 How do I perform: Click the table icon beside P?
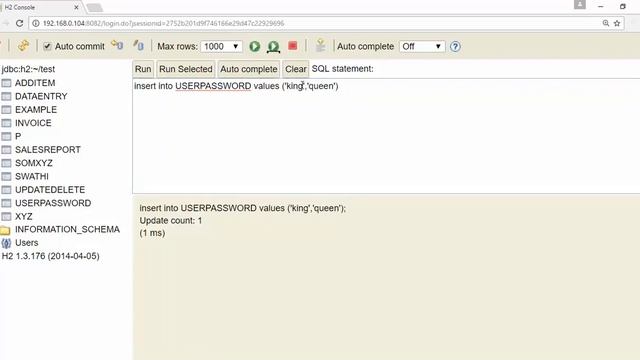(x=6, y=137)
